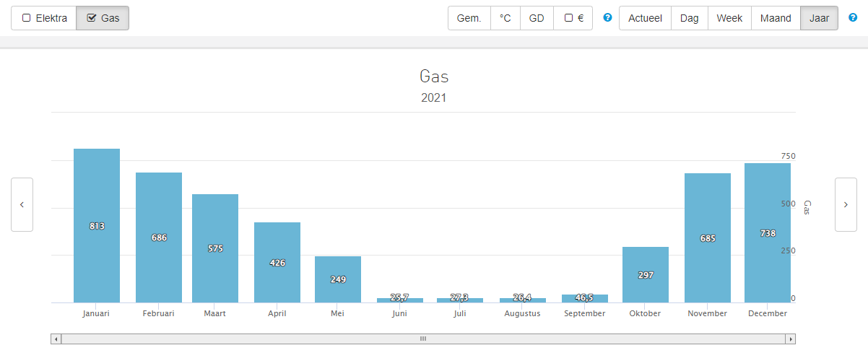Go to previous year with left chevron
Image resolution: width=868 pixels, height=353 pixels.
point(22,204)
